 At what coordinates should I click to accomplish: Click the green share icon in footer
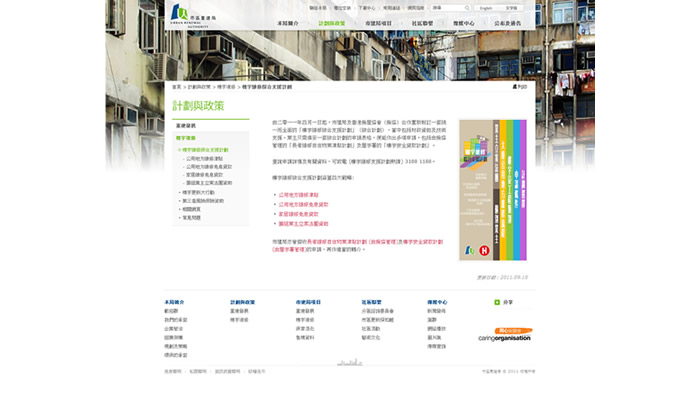pos(497,301)
